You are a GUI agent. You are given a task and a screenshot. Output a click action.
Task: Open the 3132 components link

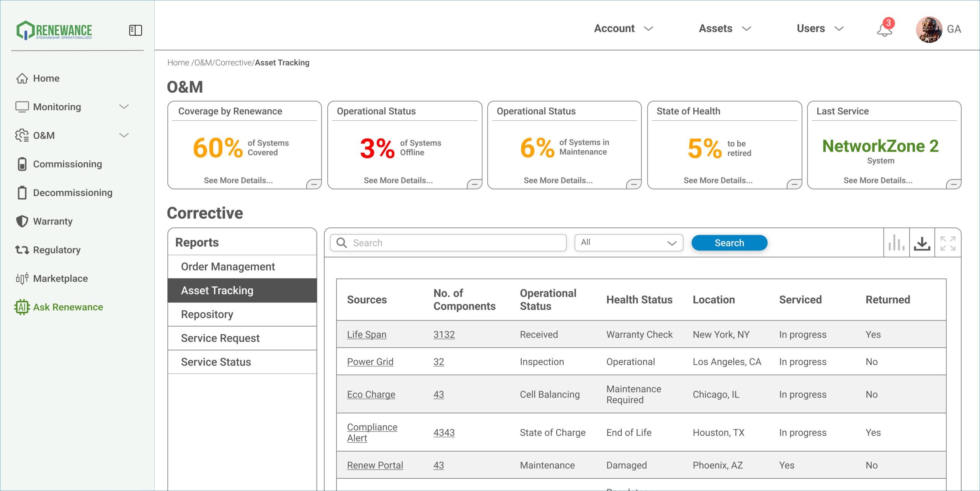pyautogui.click(x=444, y=334)
